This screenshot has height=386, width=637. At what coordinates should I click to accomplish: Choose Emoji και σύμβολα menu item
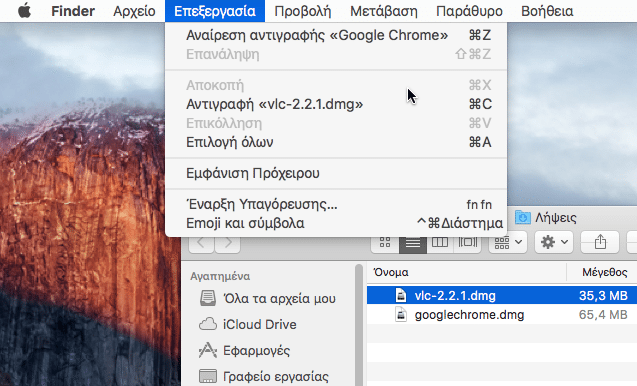[x=336, y=223]
